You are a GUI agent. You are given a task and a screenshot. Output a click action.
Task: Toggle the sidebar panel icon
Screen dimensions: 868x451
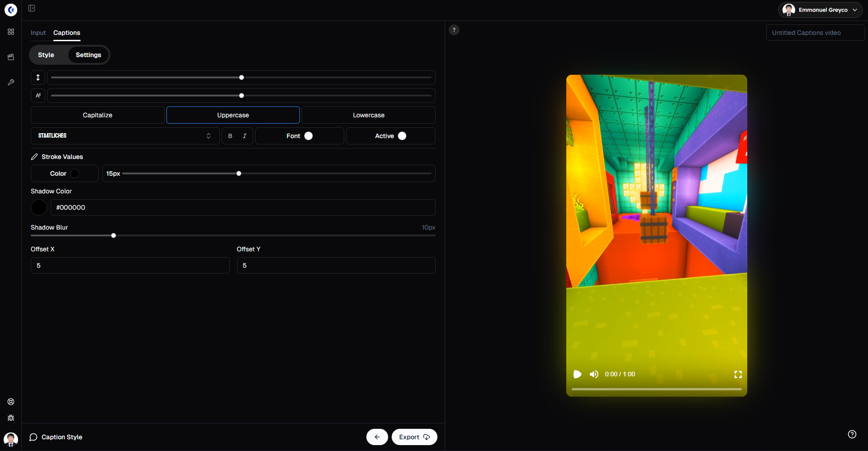coord(32,8)
